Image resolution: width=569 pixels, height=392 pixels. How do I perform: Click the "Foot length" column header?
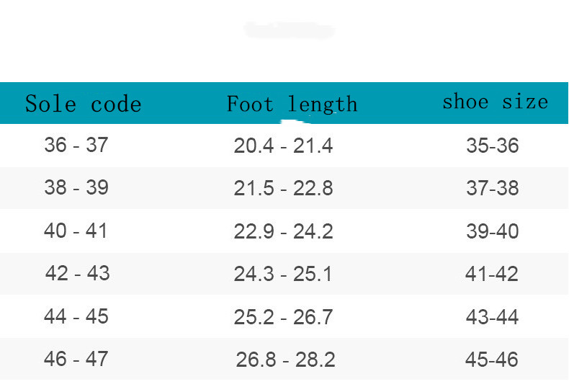292,104
